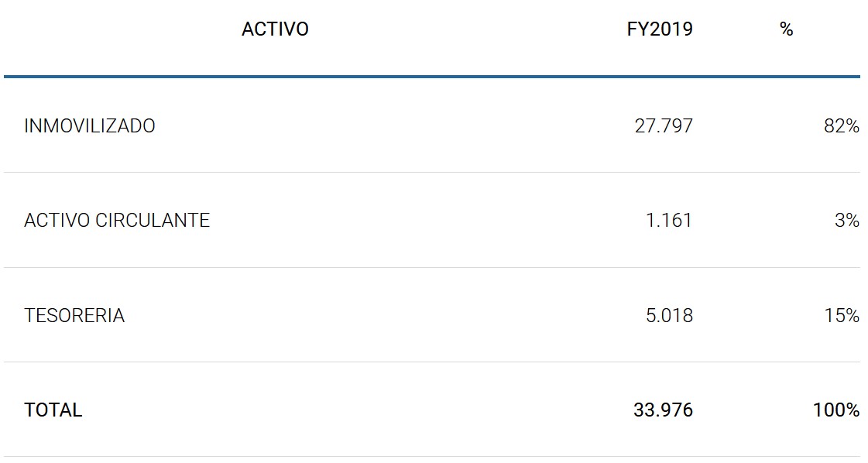868x463 pixels.
Task: Click the separator line below INMOVILIZADO row
Action: 432,172
